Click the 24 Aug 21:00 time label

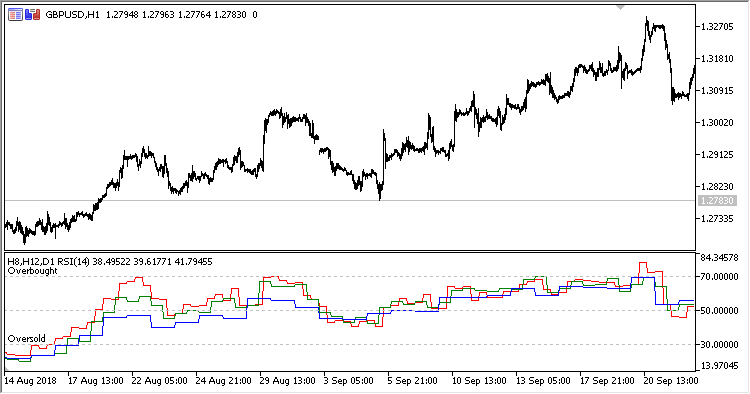tap(223, 381)
